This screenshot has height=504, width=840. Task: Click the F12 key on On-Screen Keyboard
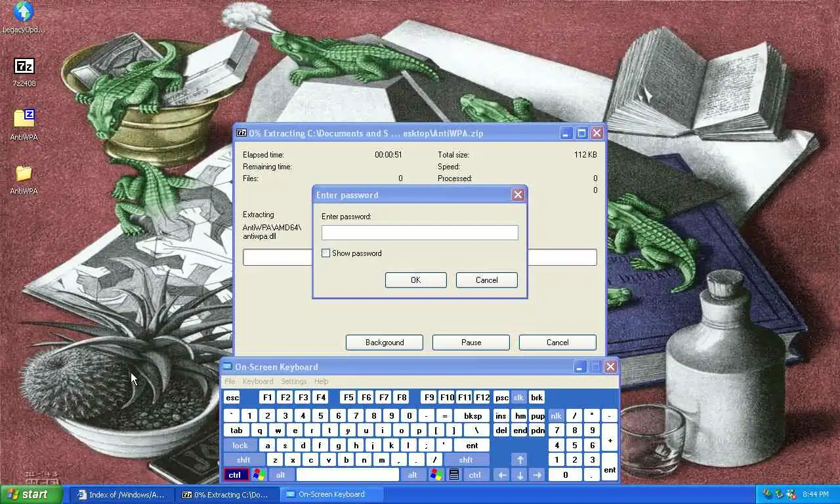[x=482, y=397]
